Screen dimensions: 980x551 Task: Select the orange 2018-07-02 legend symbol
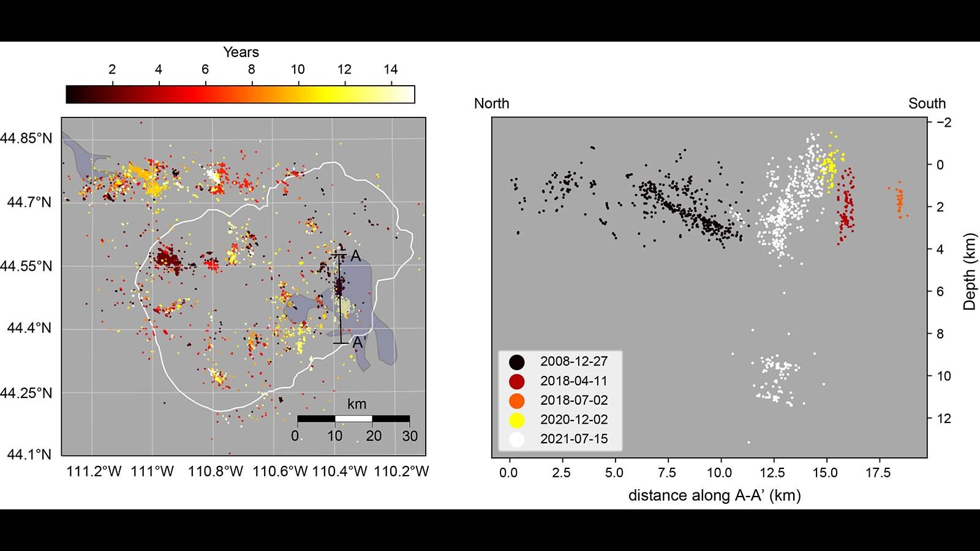516,400
